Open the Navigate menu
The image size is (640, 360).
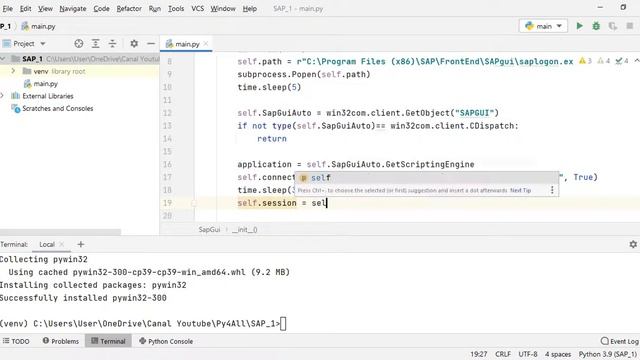(73, 8)
